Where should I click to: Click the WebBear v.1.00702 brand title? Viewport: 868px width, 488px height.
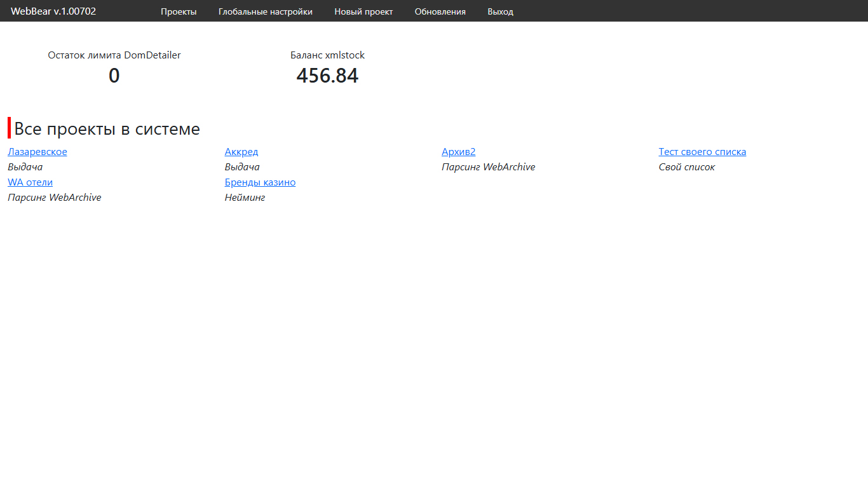(53, 11)
